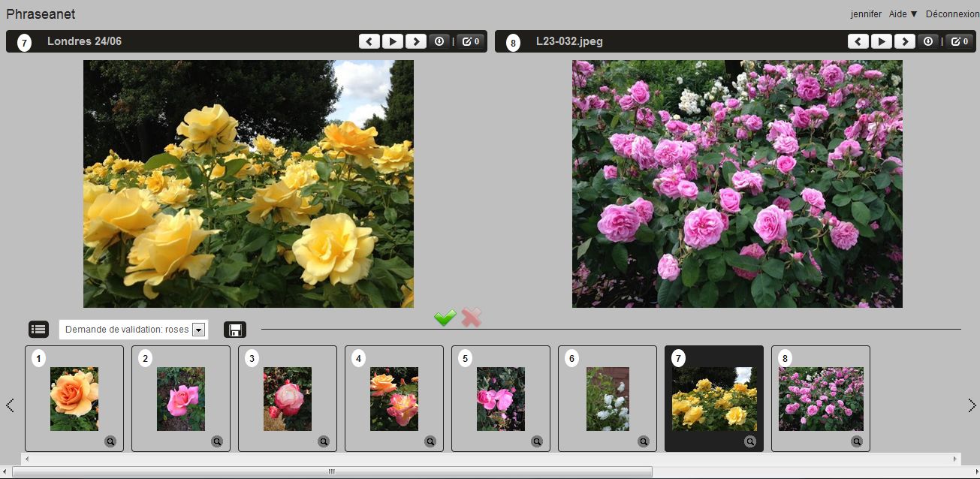The height and width of the screenshot is (479, 980).
Task: Go to next image in L23-032.jpeg panel
Action: tap(905, 41)
